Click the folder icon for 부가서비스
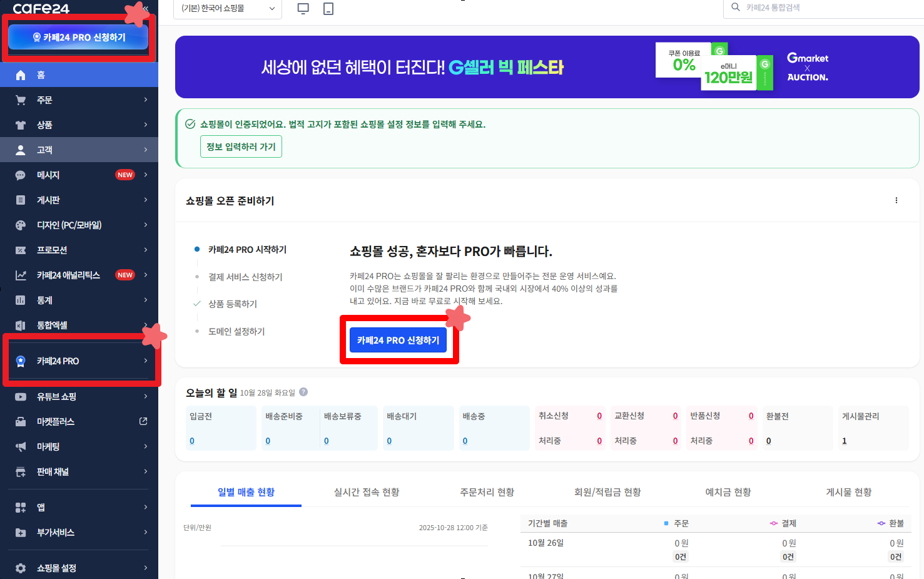Screen dimensions: 924x579 coord(21,533)
